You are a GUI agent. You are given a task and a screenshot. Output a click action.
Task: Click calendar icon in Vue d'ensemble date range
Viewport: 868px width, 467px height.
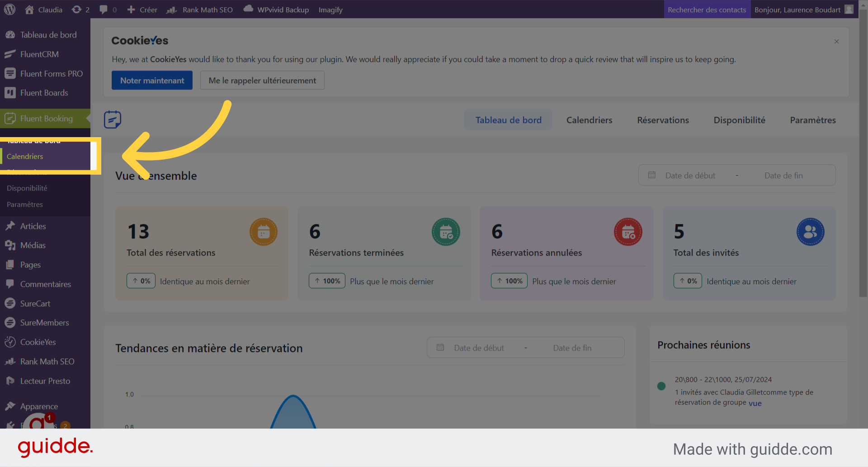pyautogui.click(x=651, y=175)
